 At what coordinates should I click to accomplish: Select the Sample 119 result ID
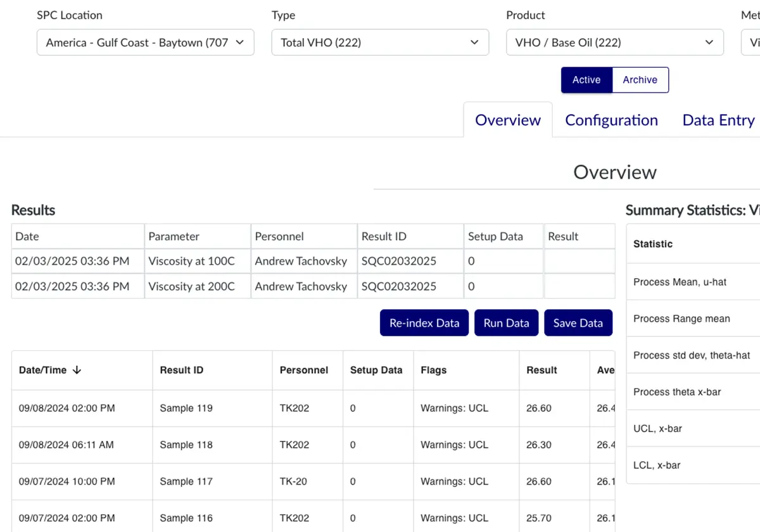coord(186,408)
